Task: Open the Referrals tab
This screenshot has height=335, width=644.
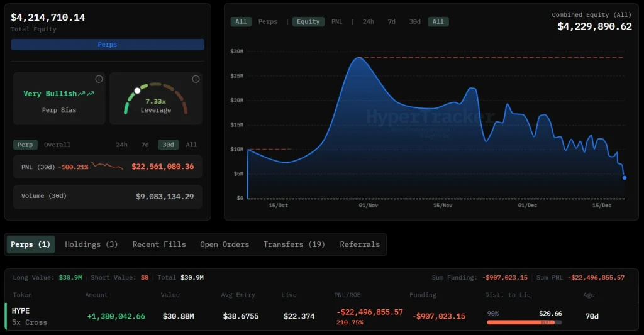Action: 360,244
